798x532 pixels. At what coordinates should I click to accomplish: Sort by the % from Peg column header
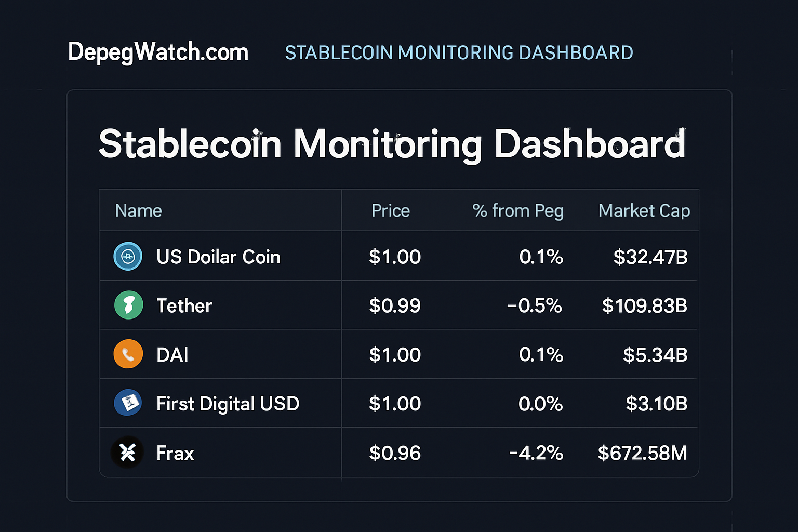517,210
